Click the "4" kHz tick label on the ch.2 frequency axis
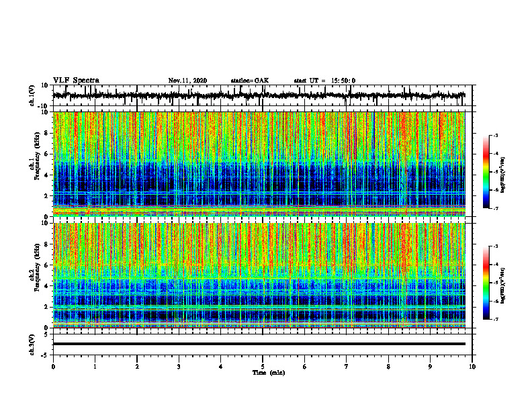This screenshot has width=532, height=411. (x=47, y=286)
